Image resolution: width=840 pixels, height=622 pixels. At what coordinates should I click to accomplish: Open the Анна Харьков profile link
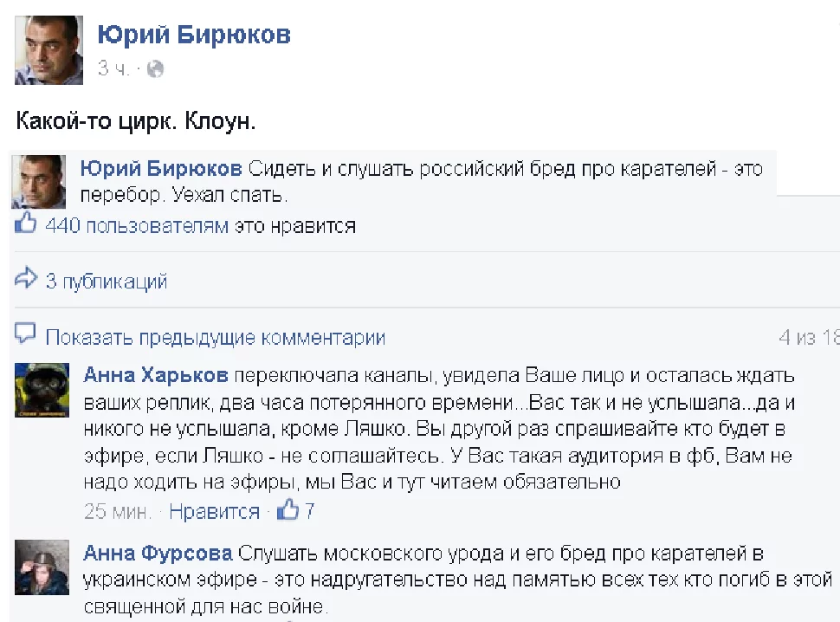tap(156, 376)
